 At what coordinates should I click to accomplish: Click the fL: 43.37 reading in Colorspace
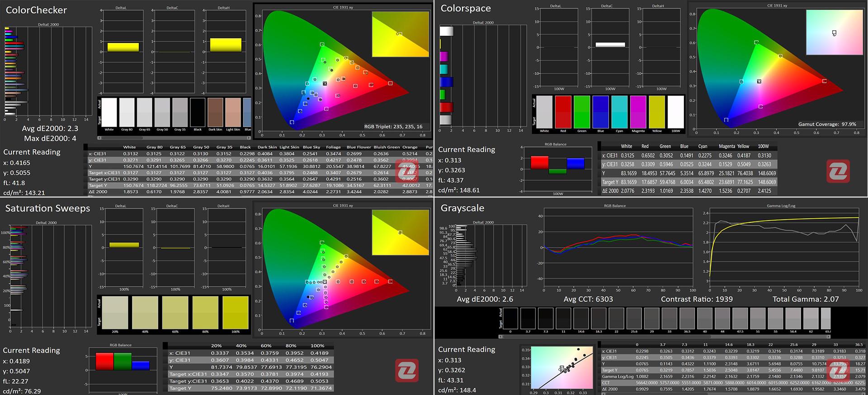tap(451, 180)
